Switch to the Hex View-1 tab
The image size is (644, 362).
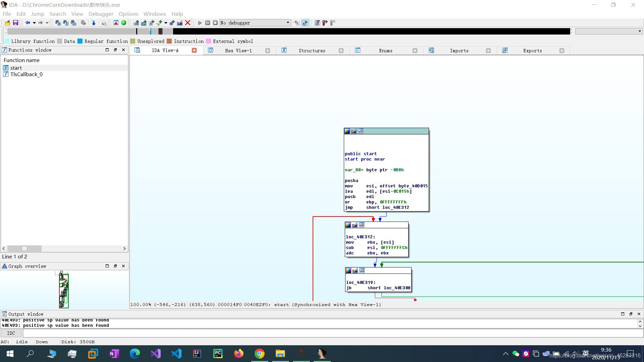coord(238,51)
